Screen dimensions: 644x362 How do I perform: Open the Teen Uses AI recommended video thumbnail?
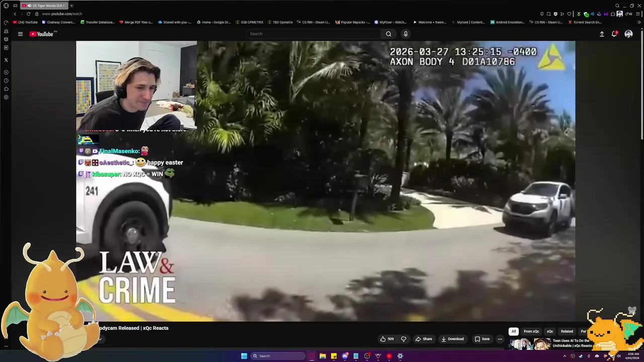click(x=529, y=344)
